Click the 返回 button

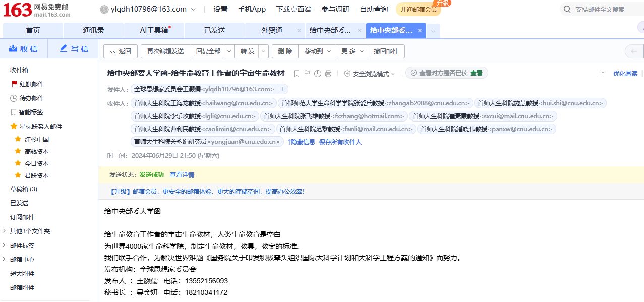[x=121, y=51]
